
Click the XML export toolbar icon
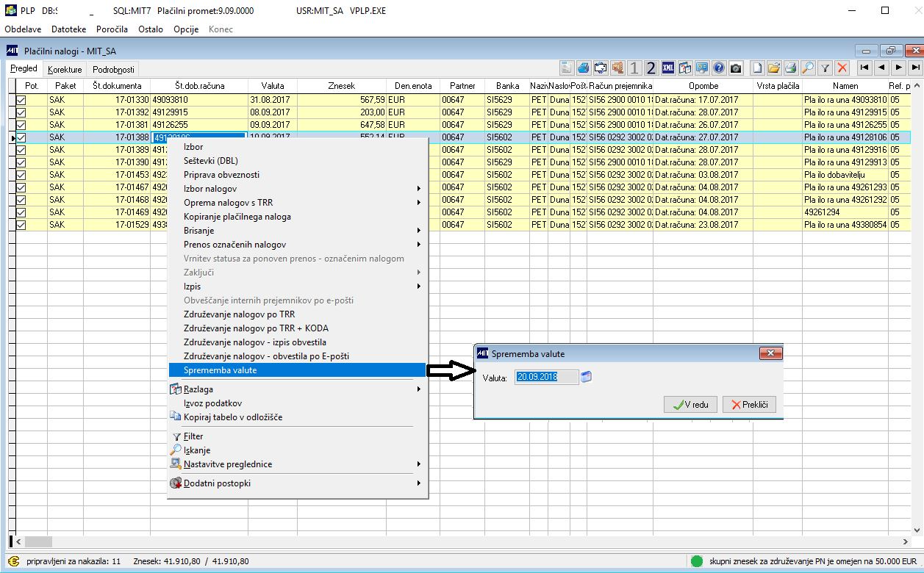[668, 68]
